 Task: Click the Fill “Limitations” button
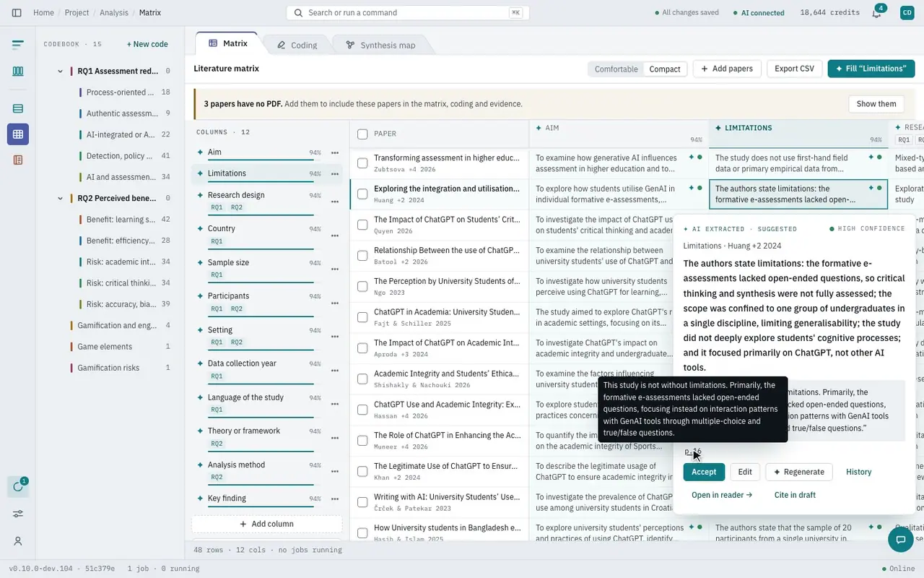(871, 69)
